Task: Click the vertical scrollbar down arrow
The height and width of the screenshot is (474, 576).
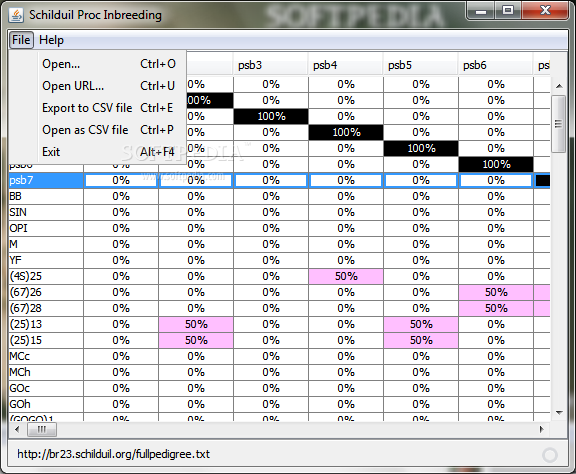Action: (x=559, y=413)
